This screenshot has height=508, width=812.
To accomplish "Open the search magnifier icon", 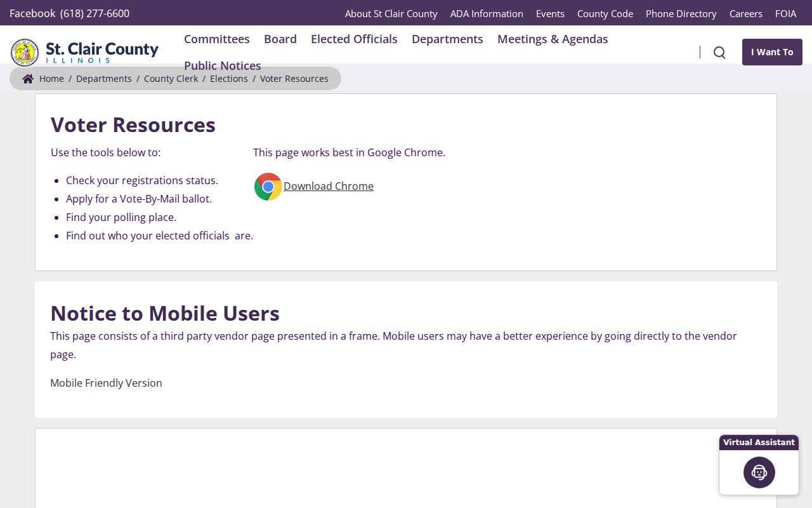I will coord(719,52).
